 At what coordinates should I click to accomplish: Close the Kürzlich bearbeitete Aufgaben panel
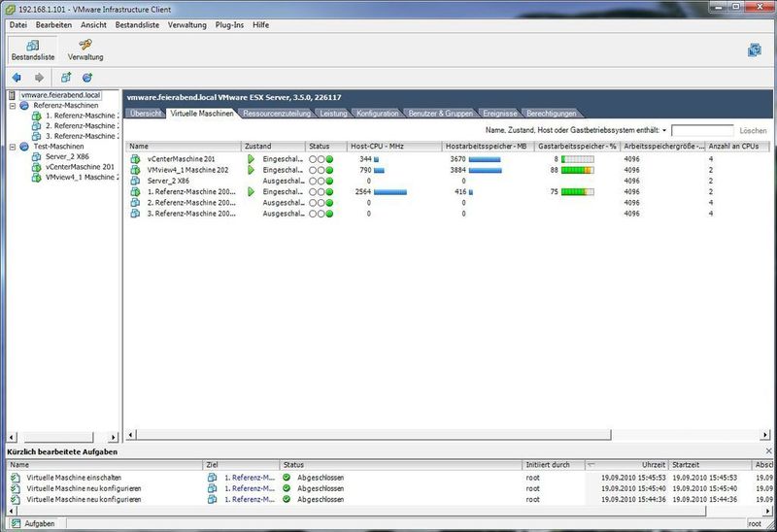coord(768,451)
